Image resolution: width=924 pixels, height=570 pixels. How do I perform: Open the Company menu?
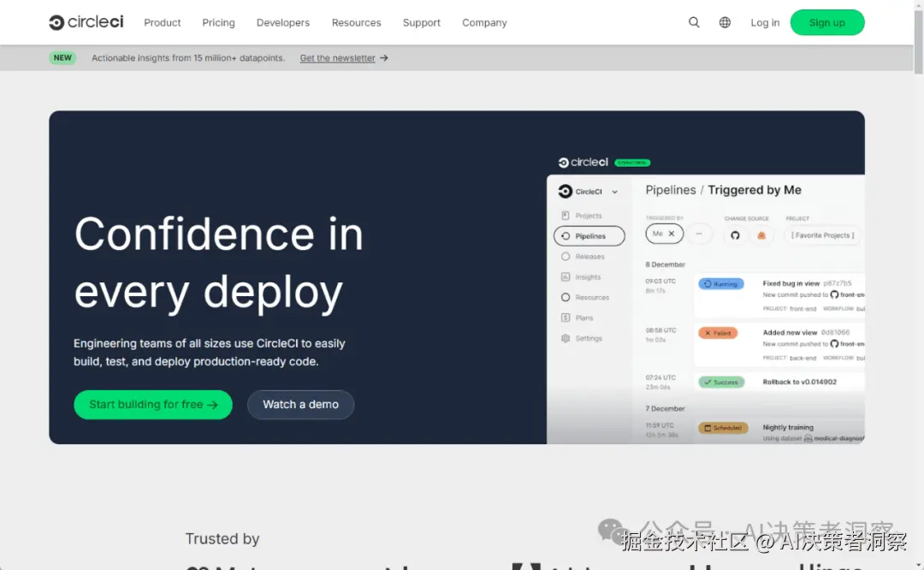484,22
